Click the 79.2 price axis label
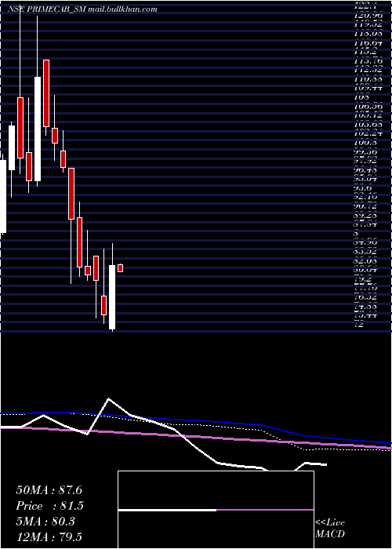The image size is (392, 549). coord(362,279)
